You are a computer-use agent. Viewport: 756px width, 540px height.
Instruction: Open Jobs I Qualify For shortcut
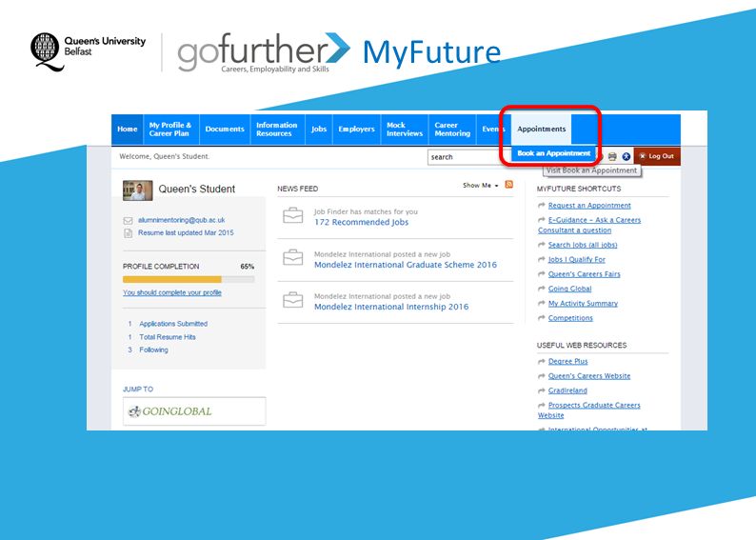coord(577,259)
